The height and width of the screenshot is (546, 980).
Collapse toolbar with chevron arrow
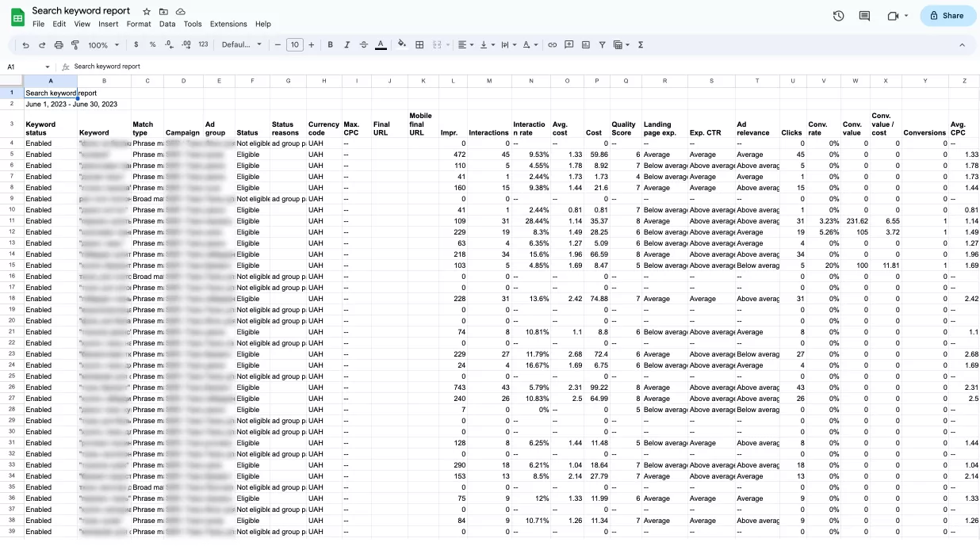(962, 45)
